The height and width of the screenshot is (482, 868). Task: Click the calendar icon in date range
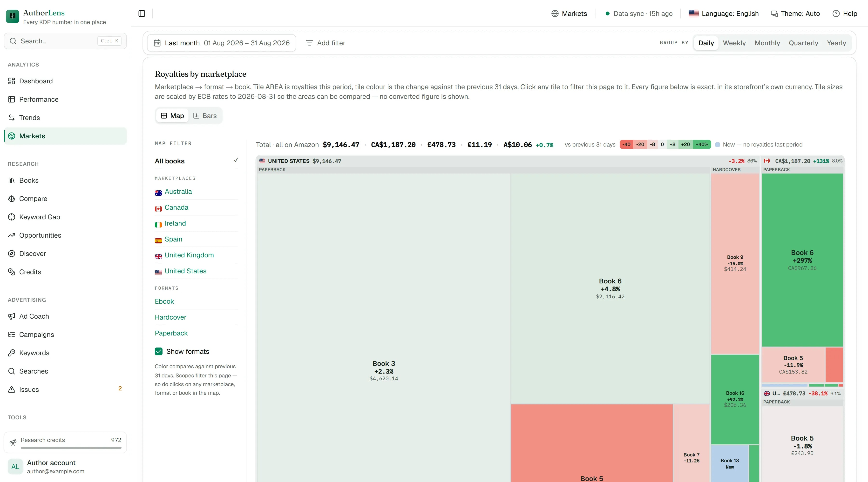(x=157, y=43)
